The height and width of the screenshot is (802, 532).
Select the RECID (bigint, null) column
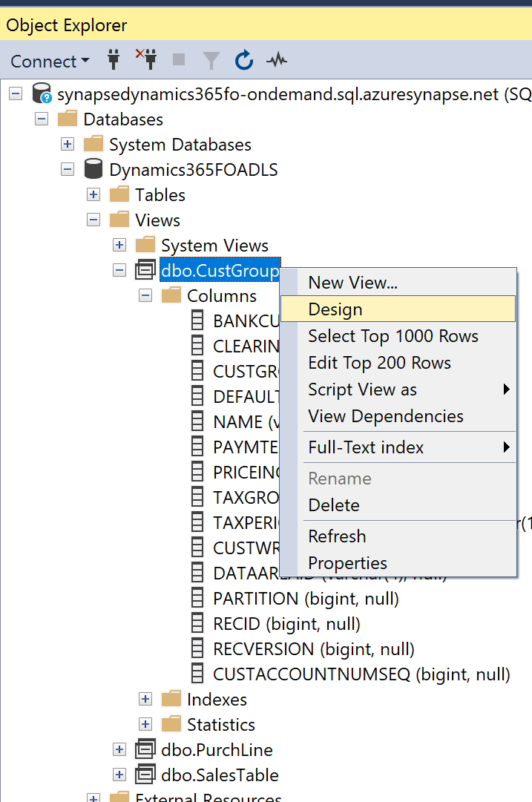tap(286, 623)
